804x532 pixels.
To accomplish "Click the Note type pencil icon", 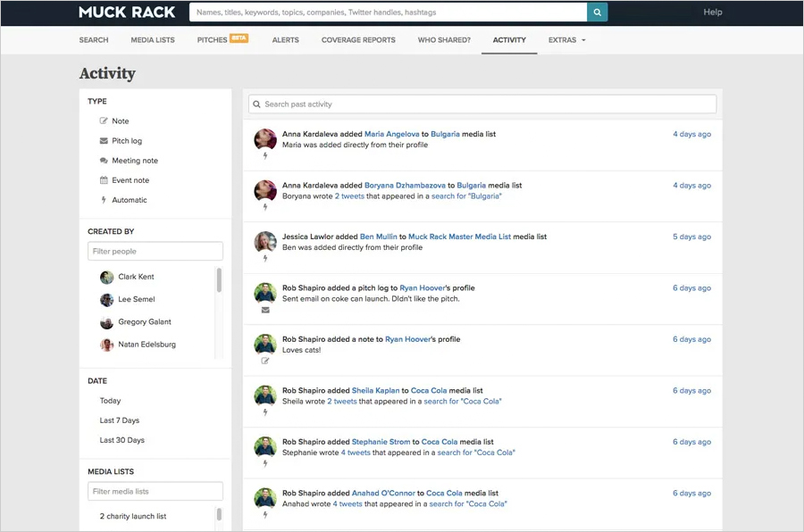I will point(104,121).
